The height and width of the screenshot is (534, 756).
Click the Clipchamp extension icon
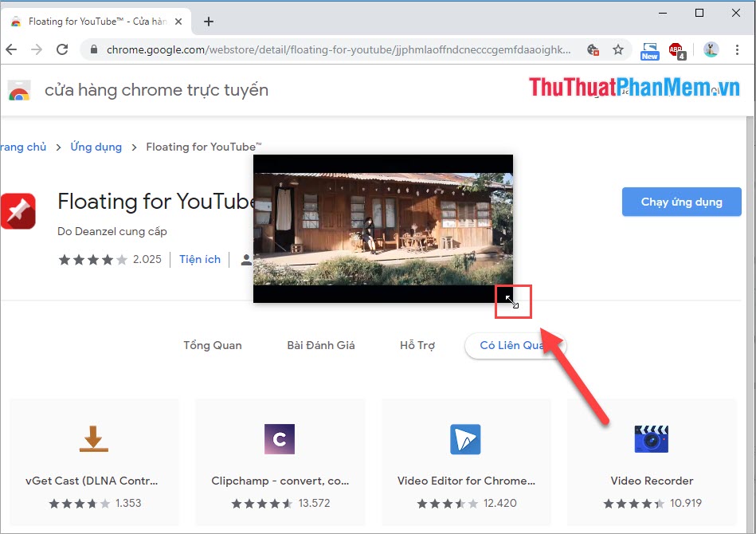tap(280, 438)
